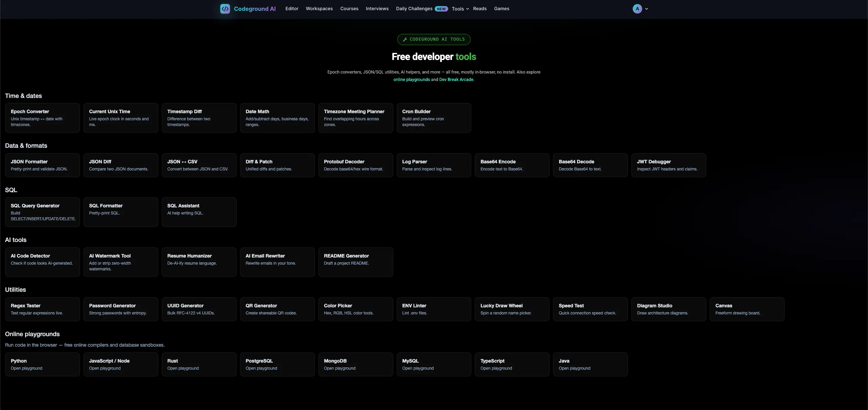Open the JSON Formatter tool
868x410 pixels.
42,165
